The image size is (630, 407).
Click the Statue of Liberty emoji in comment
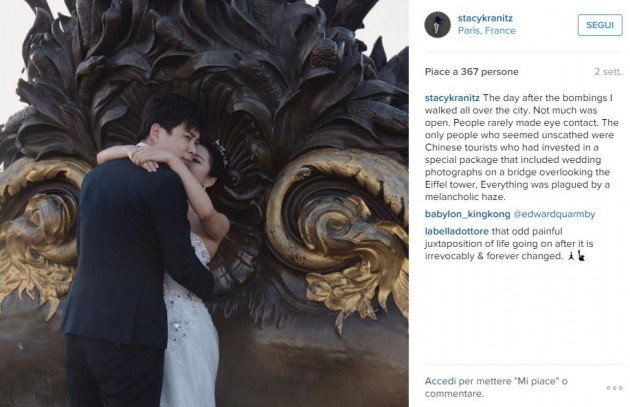click(x=581, y=256)
